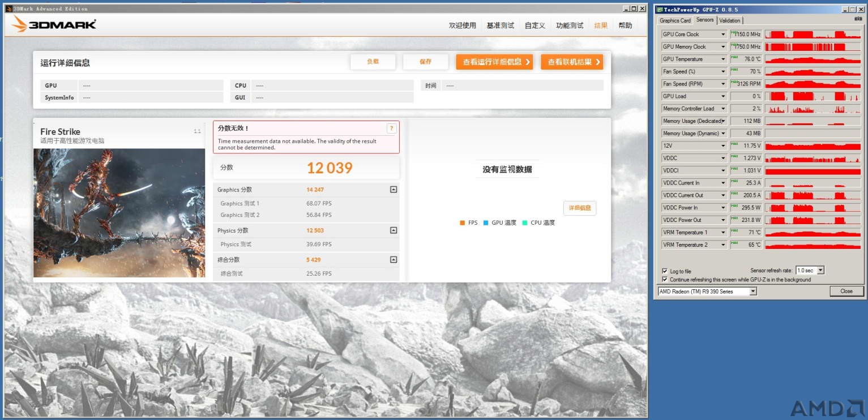Click the 56.84 FPS Graphics test 2 result
Image resolution: width=868 pixels, height=420 pixels.
[319, 215]
